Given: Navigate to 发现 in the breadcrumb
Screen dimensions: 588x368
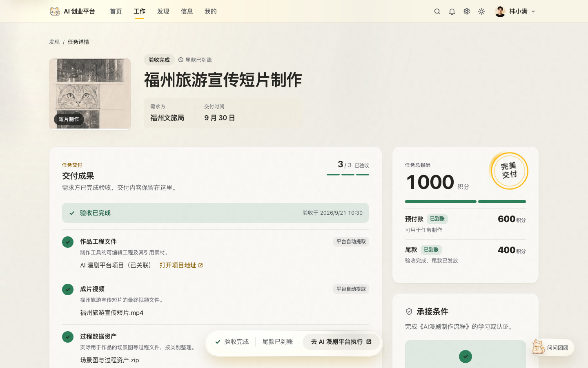Looking at the screenshot, I should click(54, 42).
